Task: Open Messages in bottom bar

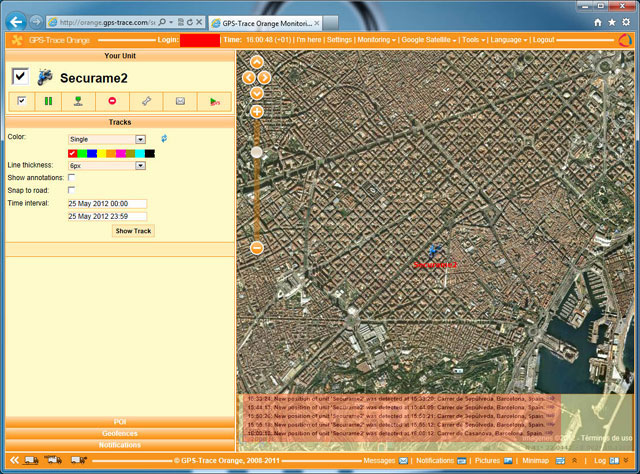Action: [x=385, y=461]
